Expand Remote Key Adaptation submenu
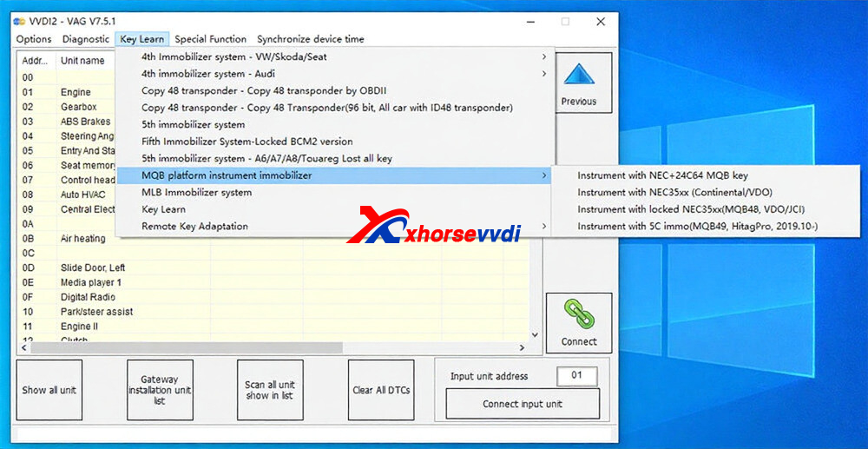This screenshot has height=449, width=868. point(335,226)
